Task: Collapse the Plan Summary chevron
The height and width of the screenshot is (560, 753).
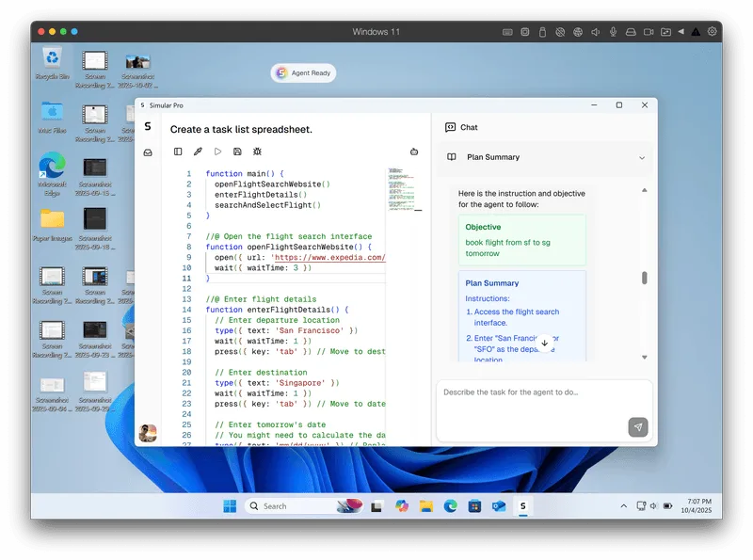Action: [x=642, y=157]
